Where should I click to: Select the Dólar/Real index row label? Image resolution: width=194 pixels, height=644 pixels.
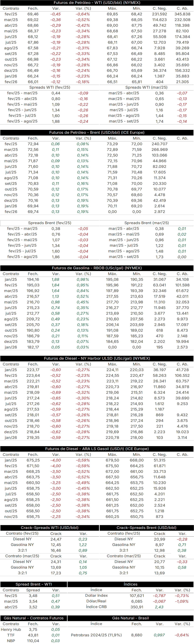coord(96,601)
